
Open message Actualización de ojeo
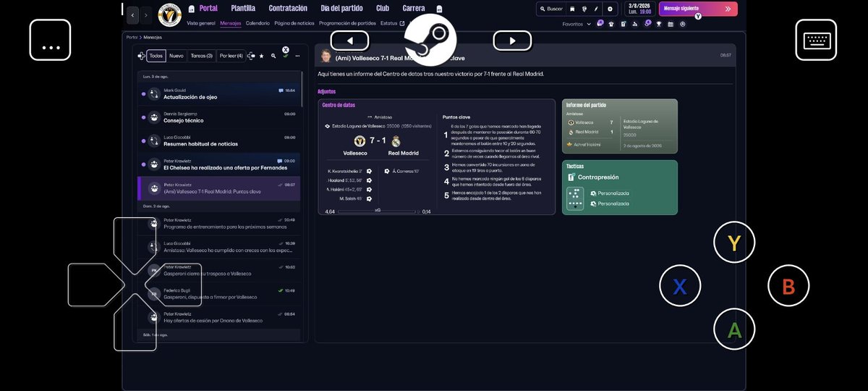(x=218, y=94)
